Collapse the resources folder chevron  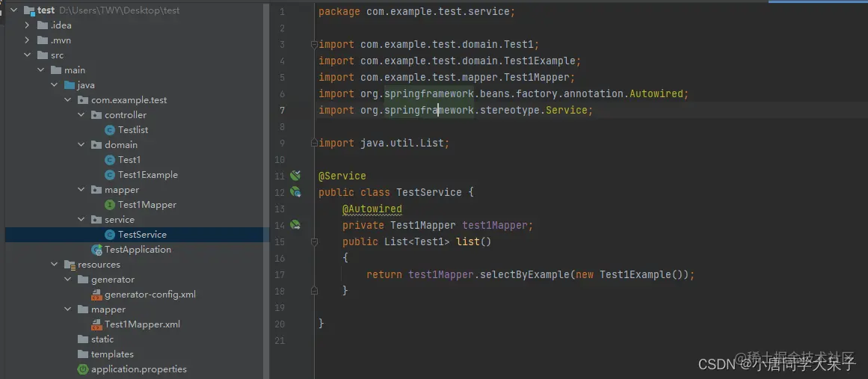(x=54, y=265)
